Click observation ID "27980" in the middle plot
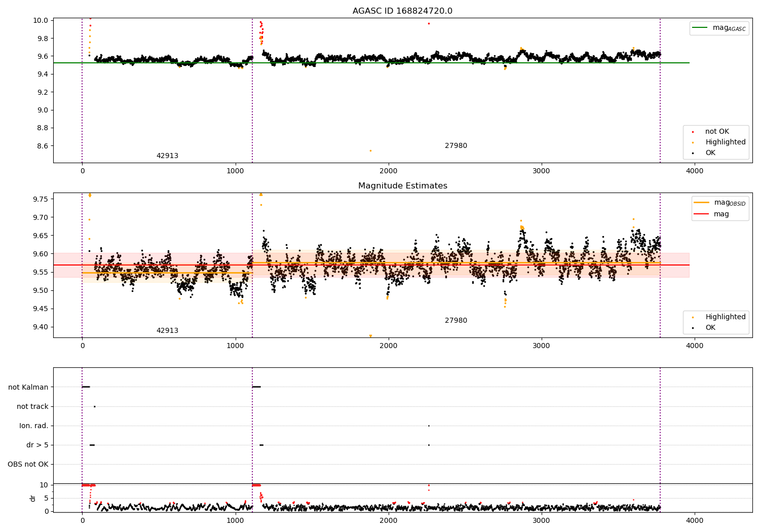 (x=456, y=321)
